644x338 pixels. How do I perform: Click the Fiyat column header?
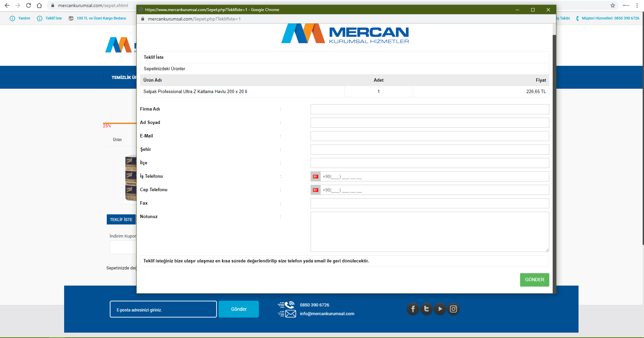[541, 80]
